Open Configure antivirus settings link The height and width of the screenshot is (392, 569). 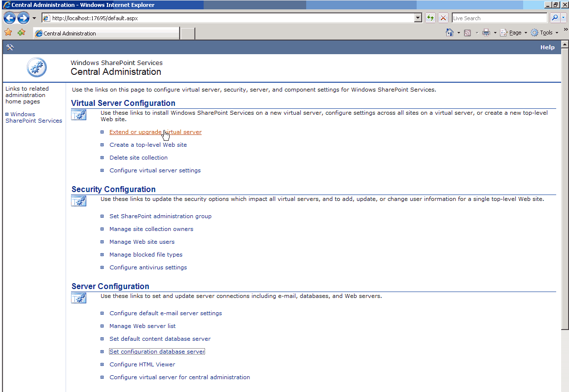pos(148,267)
